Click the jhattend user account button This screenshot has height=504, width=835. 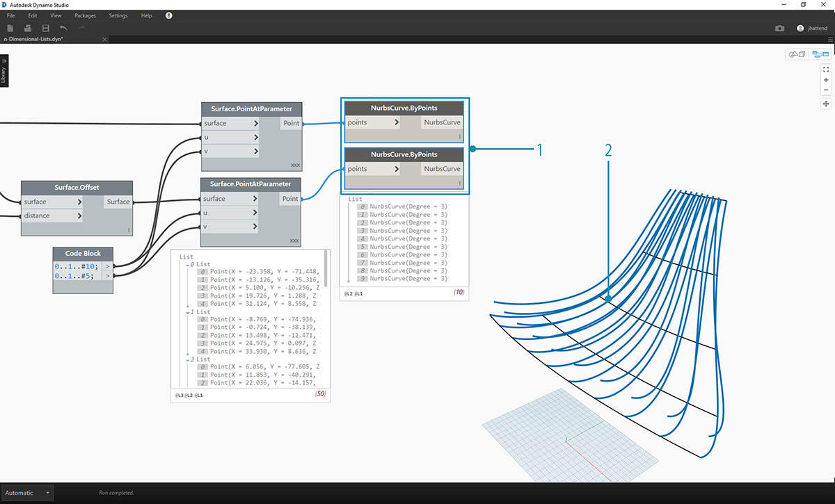[x=812, y=28]
